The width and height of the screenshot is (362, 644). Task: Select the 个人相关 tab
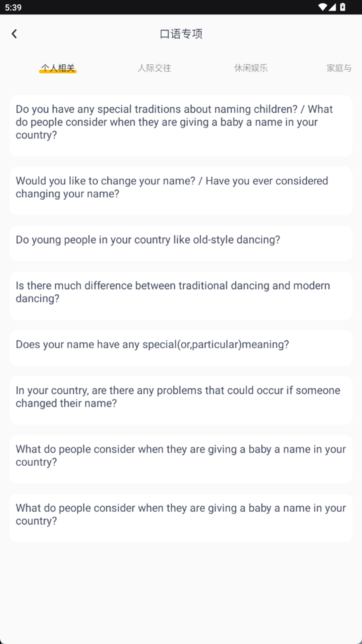point(58,68)
